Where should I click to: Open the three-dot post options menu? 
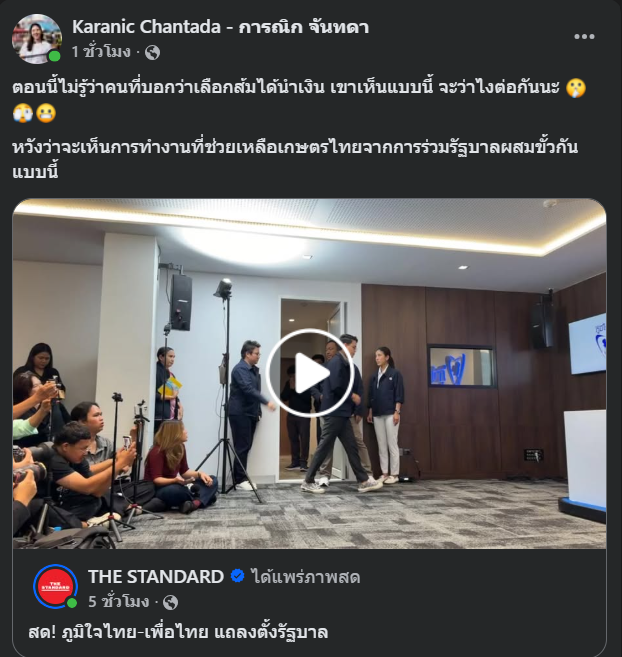[584, 37]
